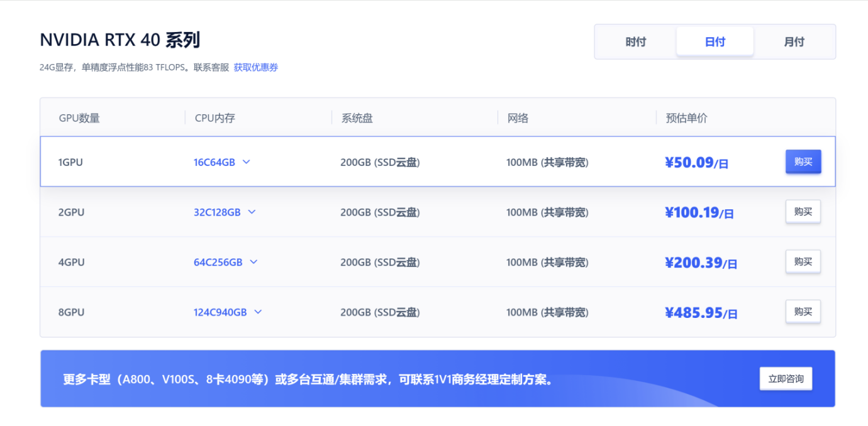Screen dimensions: 868x426
Task: Click the NVIDIA RTX 40 系列 heading
Action: point(120,40)
